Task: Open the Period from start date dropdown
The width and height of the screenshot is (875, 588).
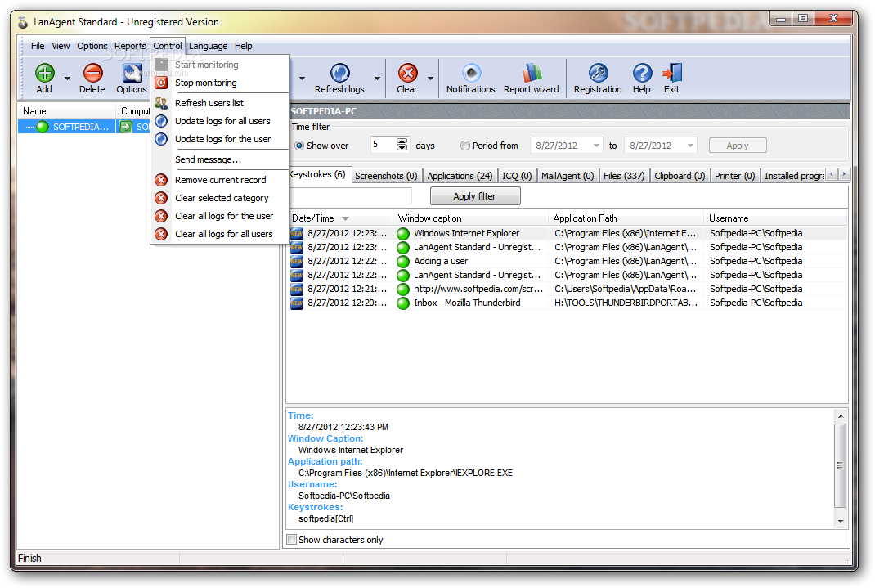Action: tap(596, 146)
